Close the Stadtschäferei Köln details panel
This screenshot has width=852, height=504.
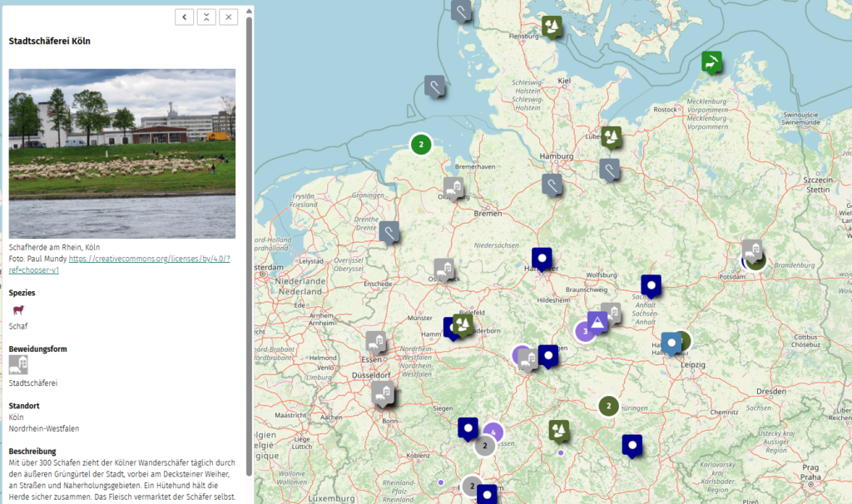click(x=228, y=17)
